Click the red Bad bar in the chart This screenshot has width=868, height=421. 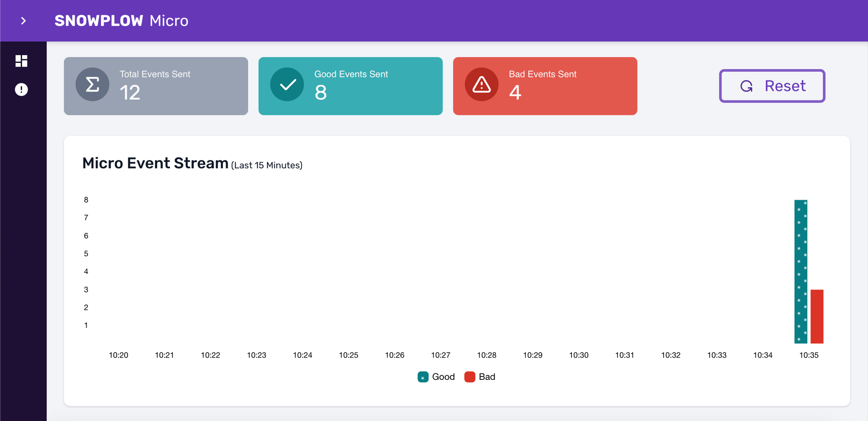817,317
